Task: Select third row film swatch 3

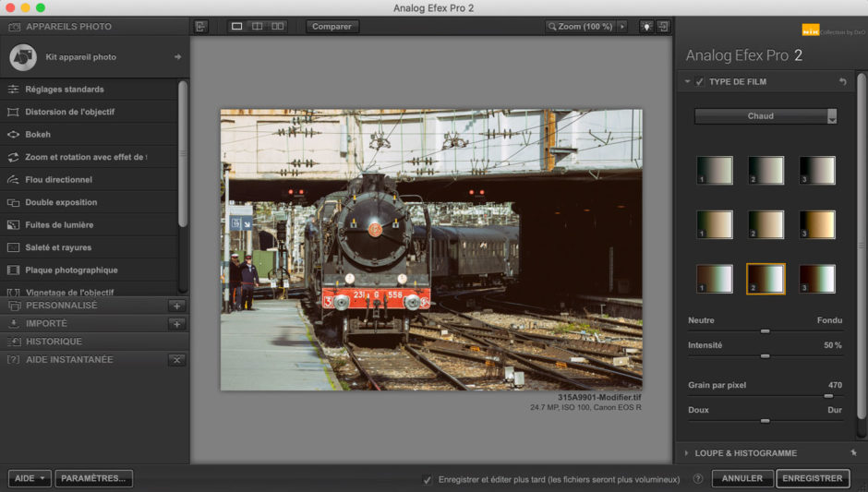Action: [817, 279]
